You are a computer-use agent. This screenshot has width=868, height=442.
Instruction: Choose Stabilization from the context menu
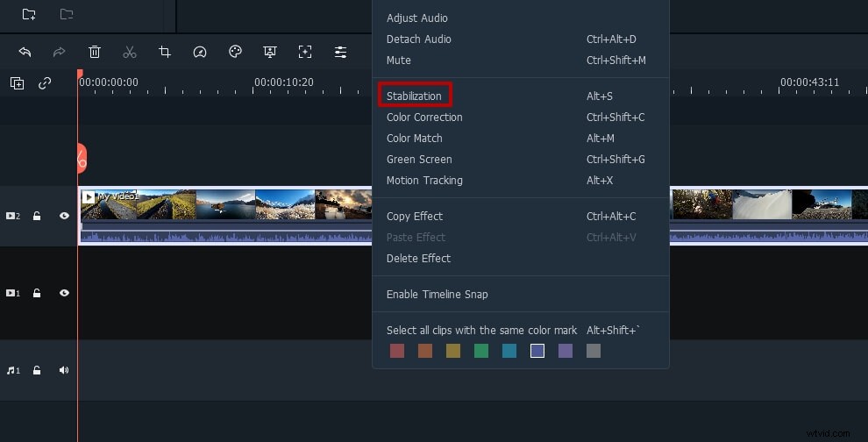414,96
